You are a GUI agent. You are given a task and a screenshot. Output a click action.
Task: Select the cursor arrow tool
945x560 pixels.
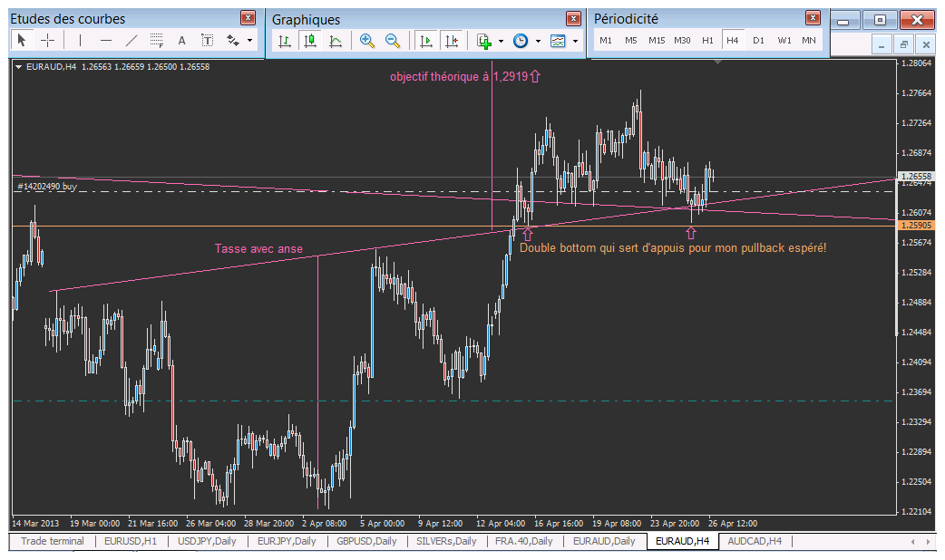[x=22, y=41]
